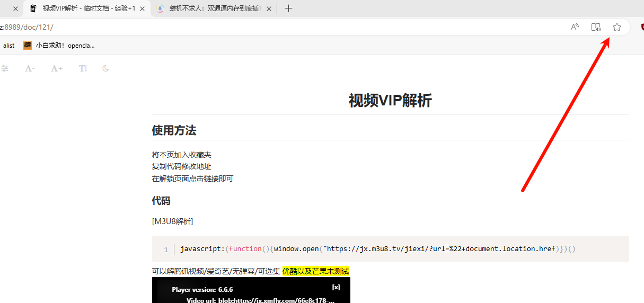Toggle dark mode with the moon icon
The width and height of the screenshot is (644, 303).
[x=105, y=68]
